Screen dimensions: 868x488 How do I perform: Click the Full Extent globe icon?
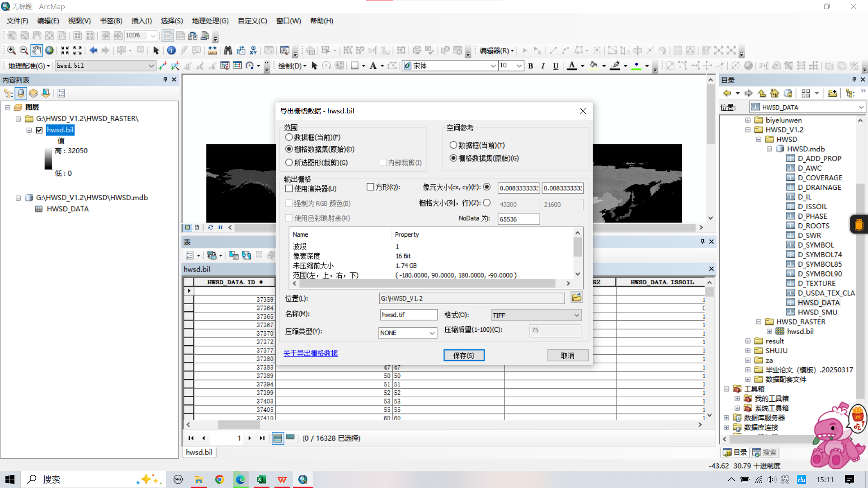click(x=49, y=51)
